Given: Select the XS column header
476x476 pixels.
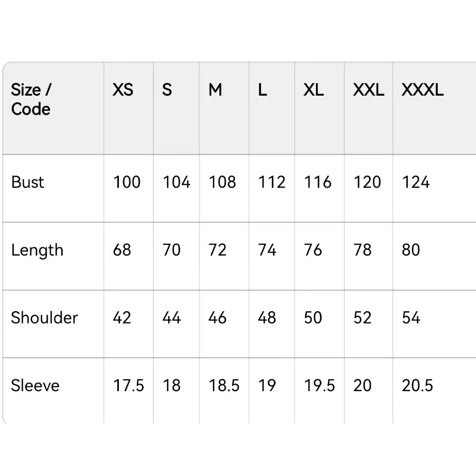Looking at the screenshot, I should [x=123, y=90].
